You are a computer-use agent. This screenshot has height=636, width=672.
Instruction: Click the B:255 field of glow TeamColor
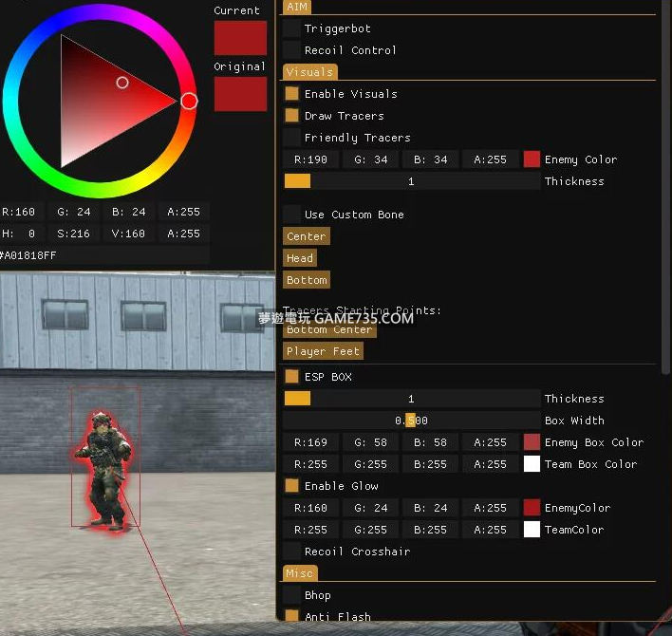pos(431,530)
